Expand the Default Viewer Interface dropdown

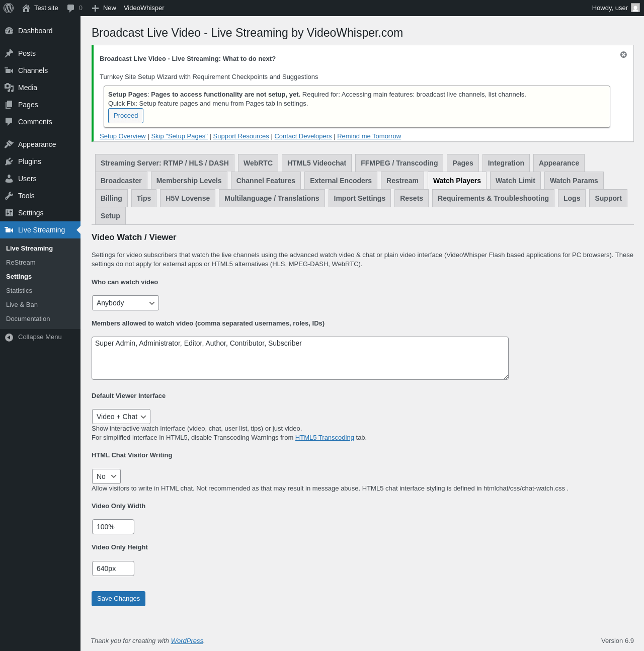(x=121, y=417)
